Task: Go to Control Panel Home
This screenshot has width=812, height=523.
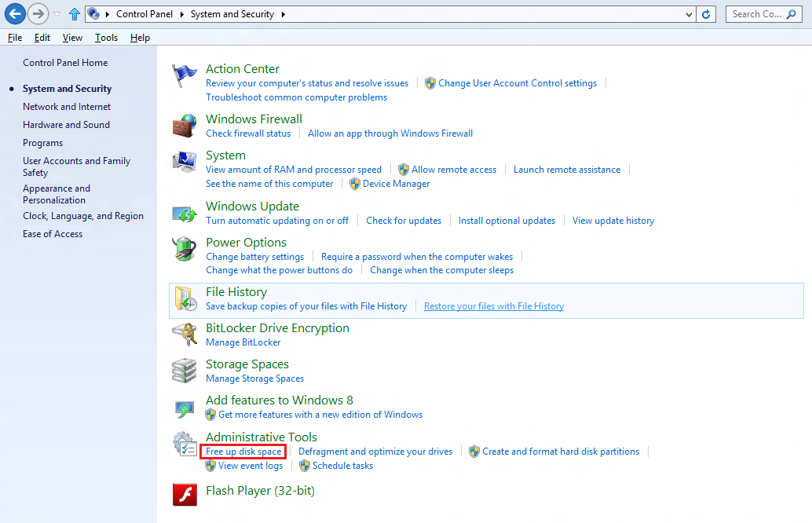Action: coord(65,63)
